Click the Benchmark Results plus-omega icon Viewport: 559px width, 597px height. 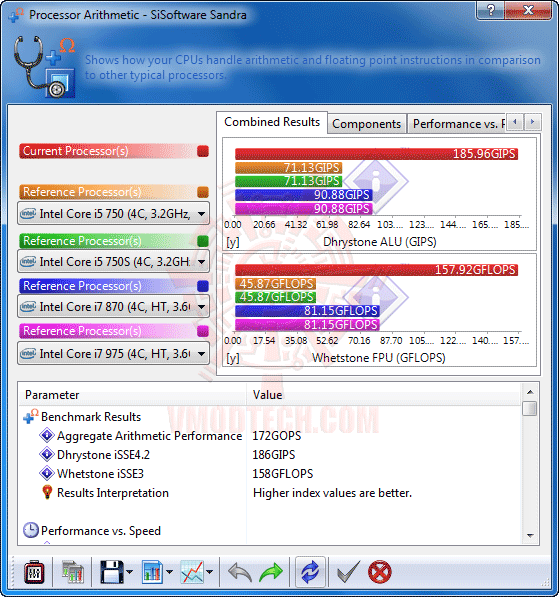(30, 416)
